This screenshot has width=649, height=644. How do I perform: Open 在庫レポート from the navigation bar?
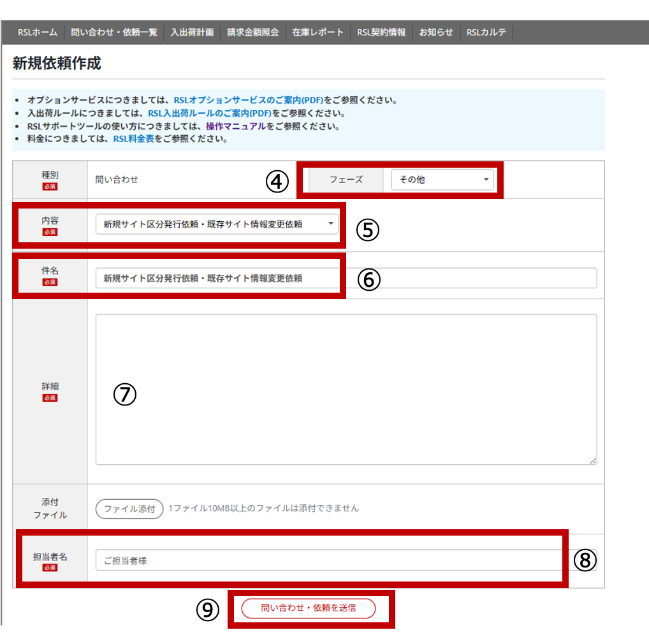317,33
